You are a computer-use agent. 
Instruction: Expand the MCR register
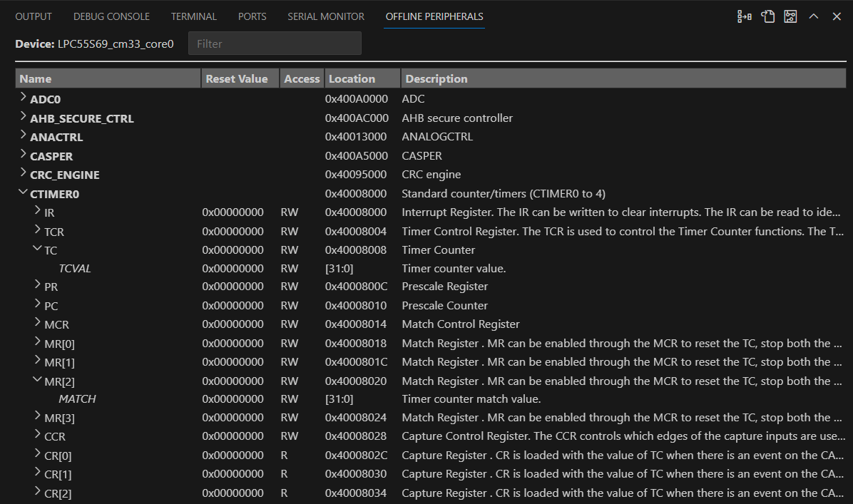tap(38, 324)
